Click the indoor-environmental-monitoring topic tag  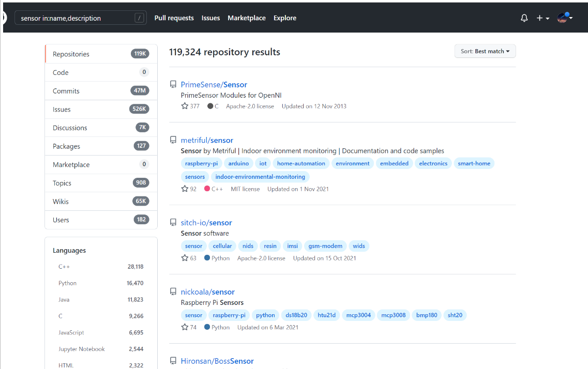[260, 176]
